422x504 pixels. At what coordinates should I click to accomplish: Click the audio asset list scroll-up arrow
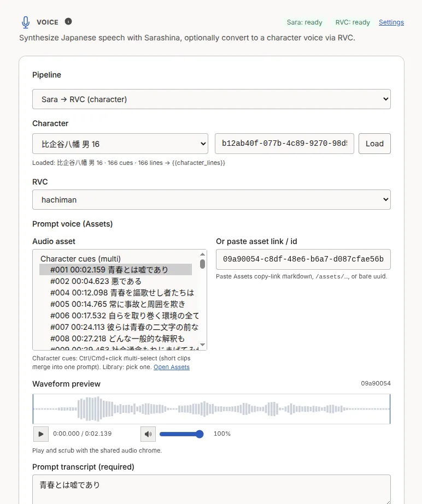[202, 254]
